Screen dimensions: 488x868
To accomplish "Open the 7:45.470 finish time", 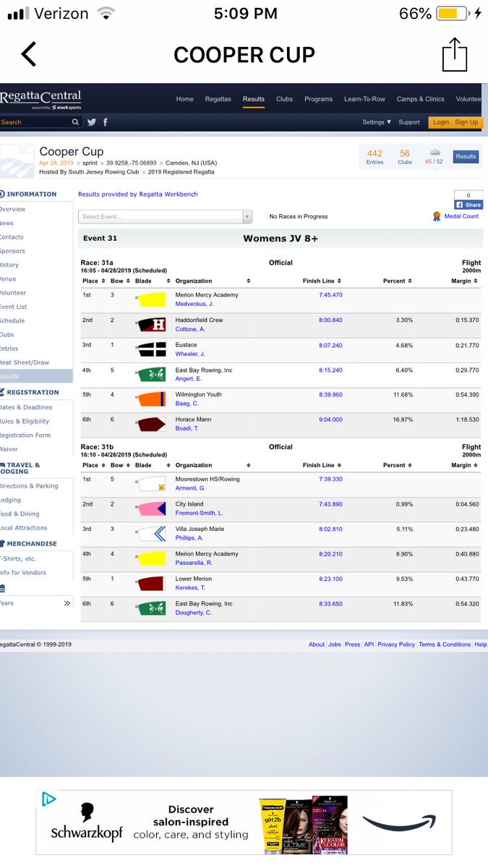I will coord(330,295).
